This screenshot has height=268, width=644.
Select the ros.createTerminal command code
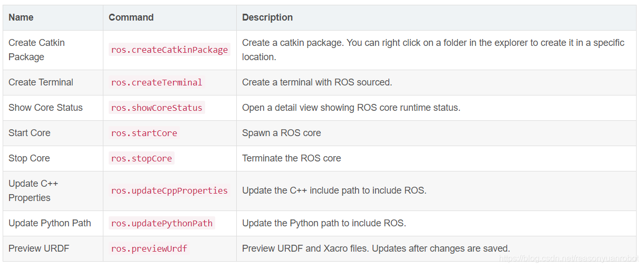[157, 82]
